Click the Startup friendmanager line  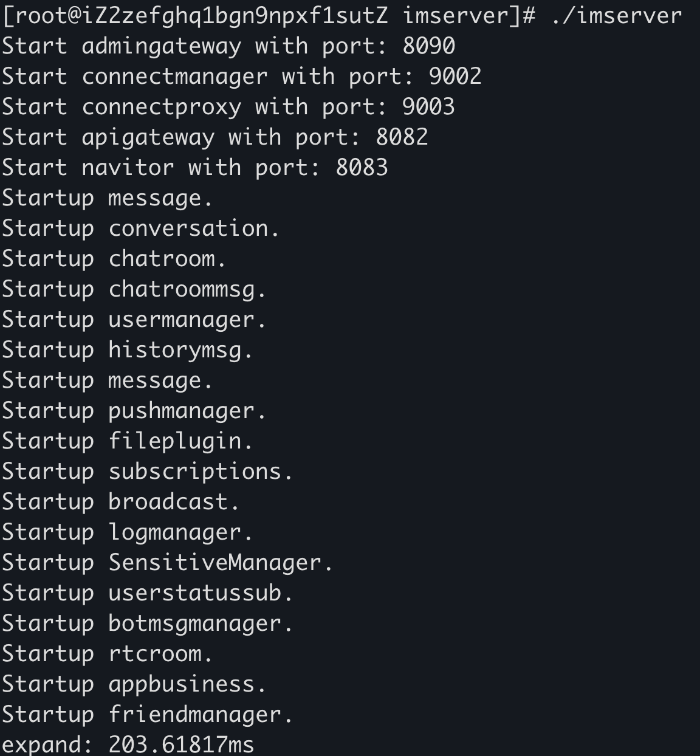click(x=148, y=715)
